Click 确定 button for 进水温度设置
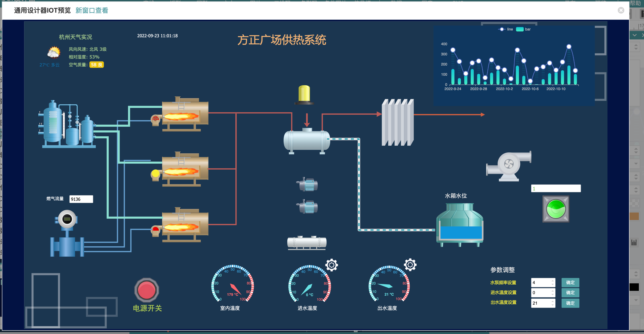Screen dimensions: 644x334 [570, 292]
